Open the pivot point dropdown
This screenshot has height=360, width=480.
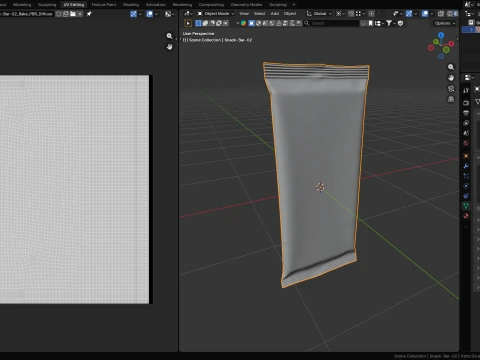pyautogui.click(x=341, y=14)
